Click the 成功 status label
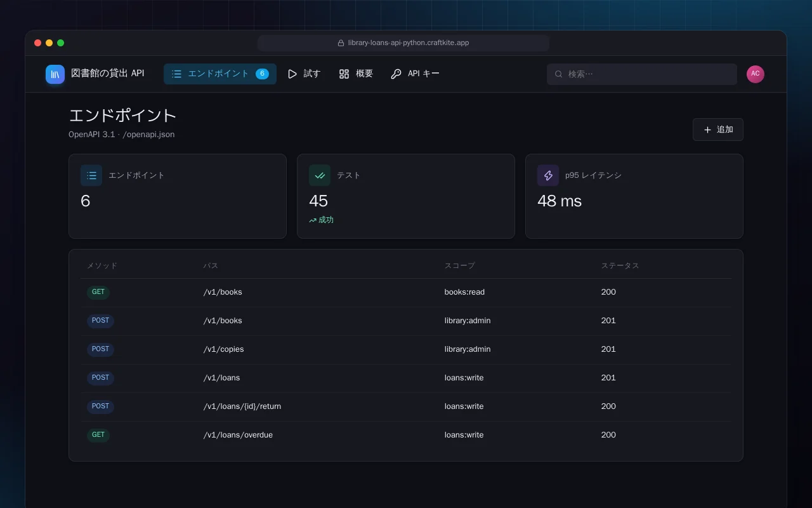The image size is (812, 508). coord(326,220)
